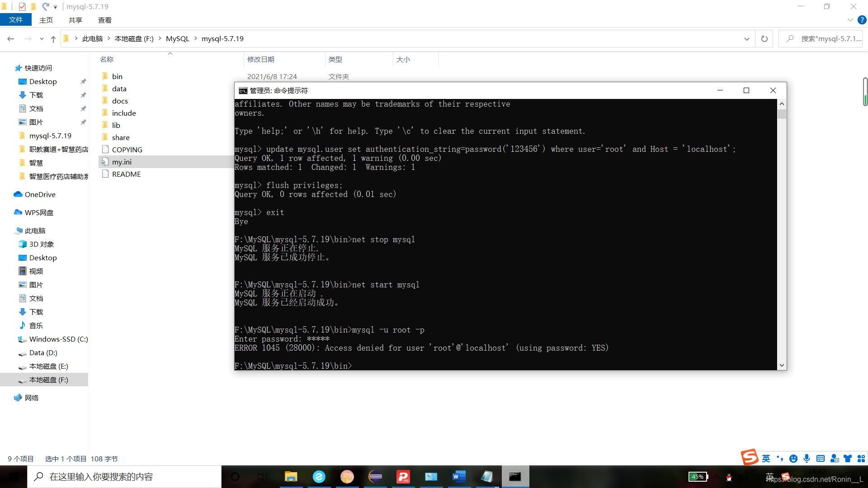
Task: Click the Up one level arrow
Action: pos(53,39)
